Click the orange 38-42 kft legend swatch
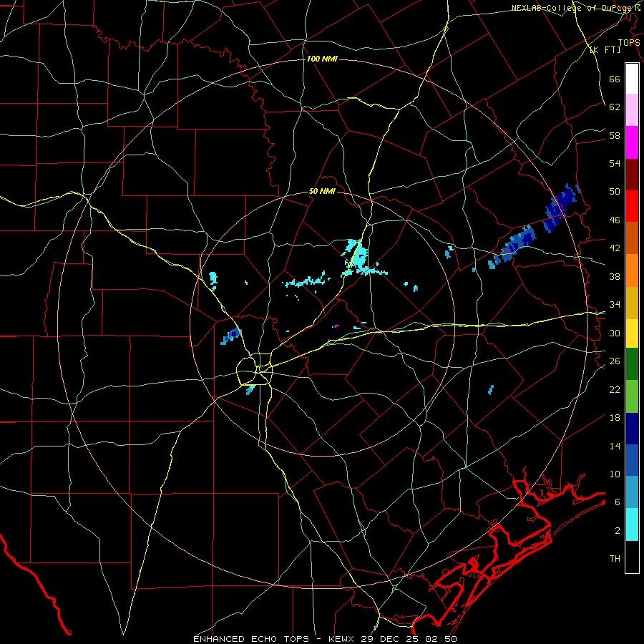Screen dimensions: 644x644 click(632, 270)
